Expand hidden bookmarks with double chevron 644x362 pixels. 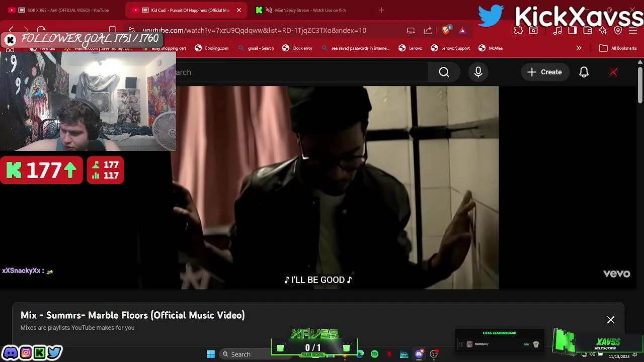(x=579, y=48)
